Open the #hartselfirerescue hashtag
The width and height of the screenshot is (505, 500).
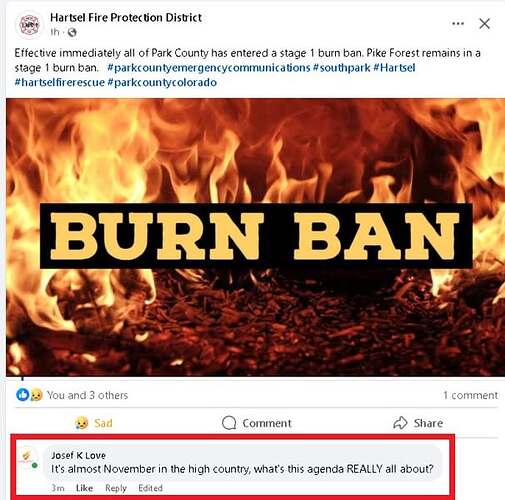tap(60, 82)
